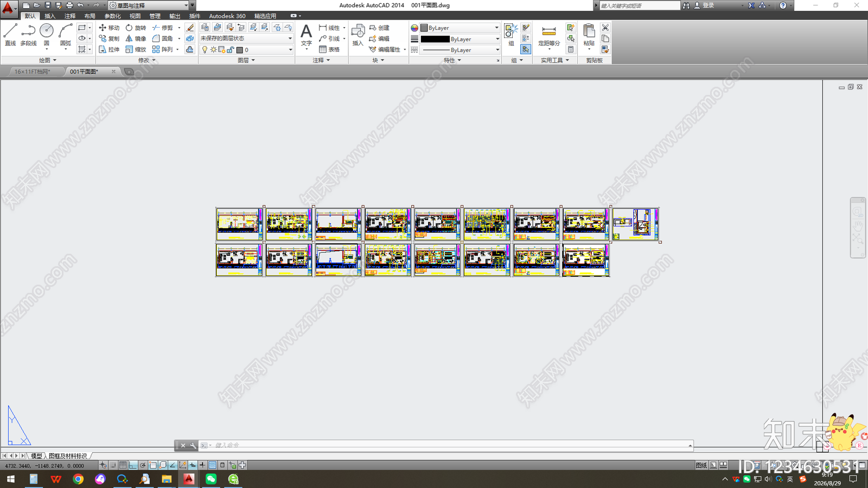868x488 pixels.
Task: Open the 未保存的图层状态 layer state dropdown
Action: point(246,38)
